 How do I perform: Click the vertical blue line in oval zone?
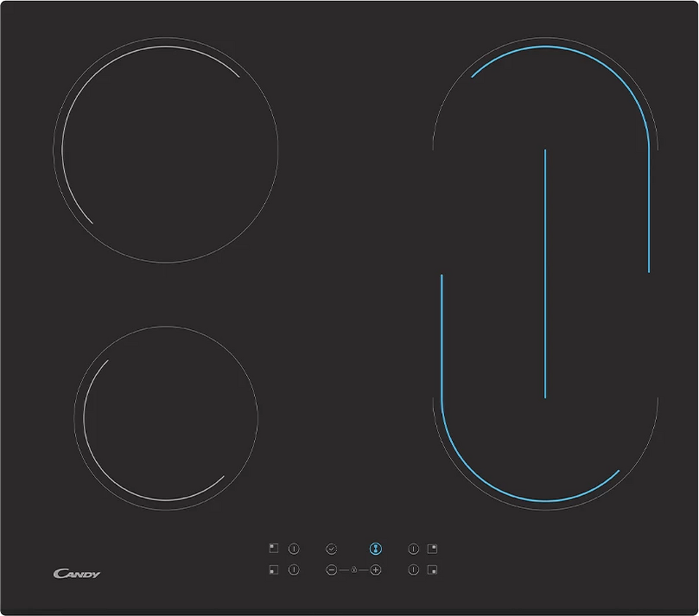[x=545, y=273]
